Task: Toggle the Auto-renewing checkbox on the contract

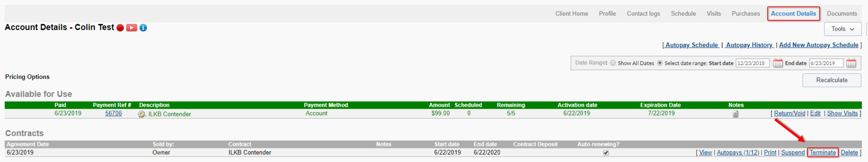Action: pyautogui.click(x=606, y=152)
